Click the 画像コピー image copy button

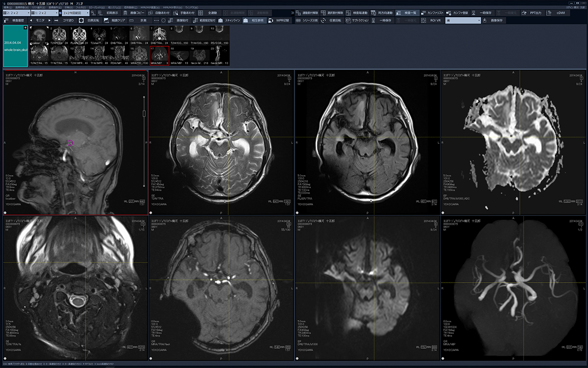[x=135, y=12]
